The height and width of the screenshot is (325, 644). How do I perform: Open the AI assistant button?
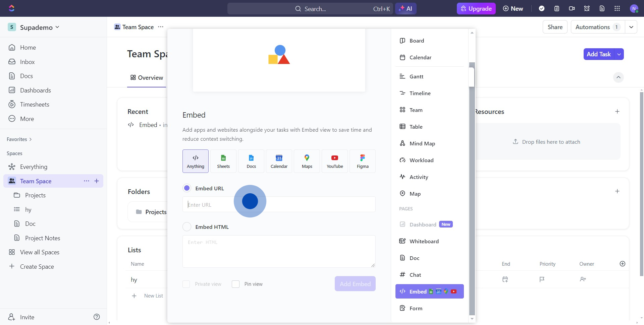tap(406, 9)
